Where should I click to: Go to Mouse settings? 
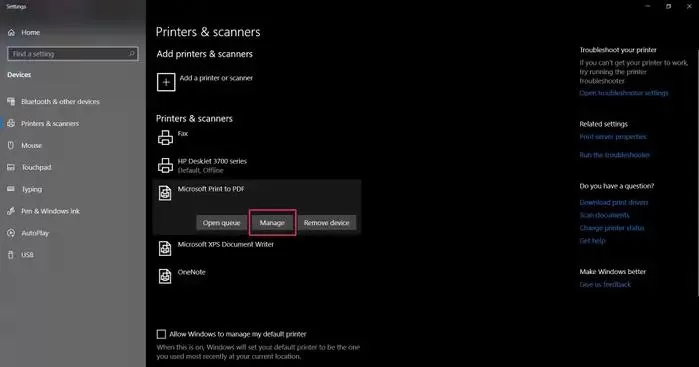tap(31, 145)
